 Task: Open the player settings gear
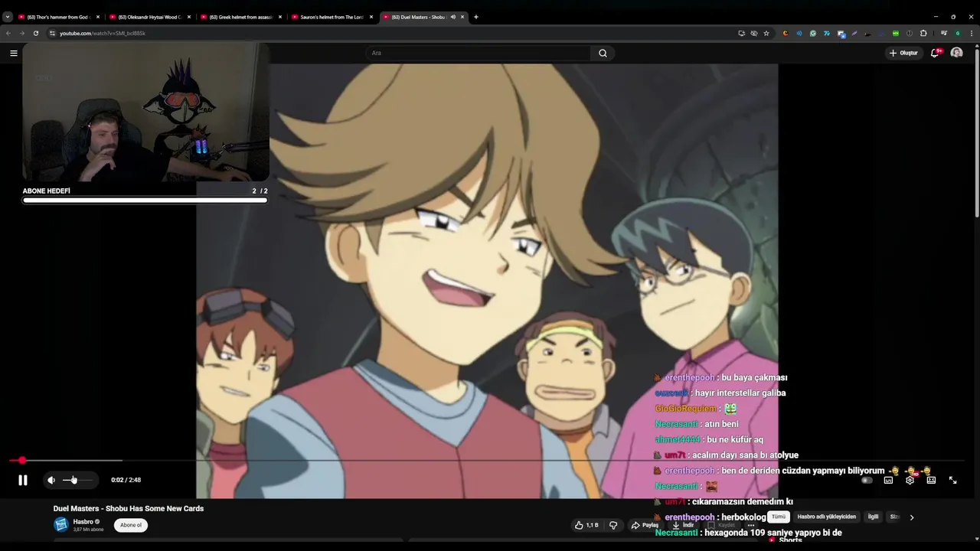[x=910, y=480]
